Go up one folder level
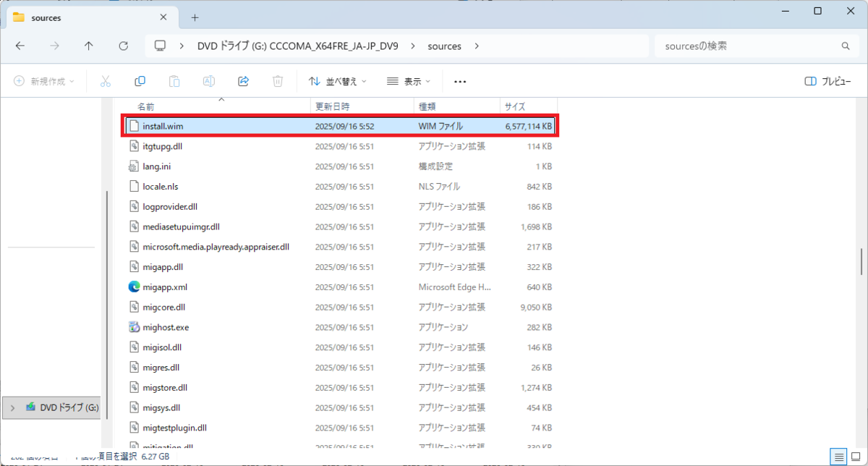 point(88,46)
